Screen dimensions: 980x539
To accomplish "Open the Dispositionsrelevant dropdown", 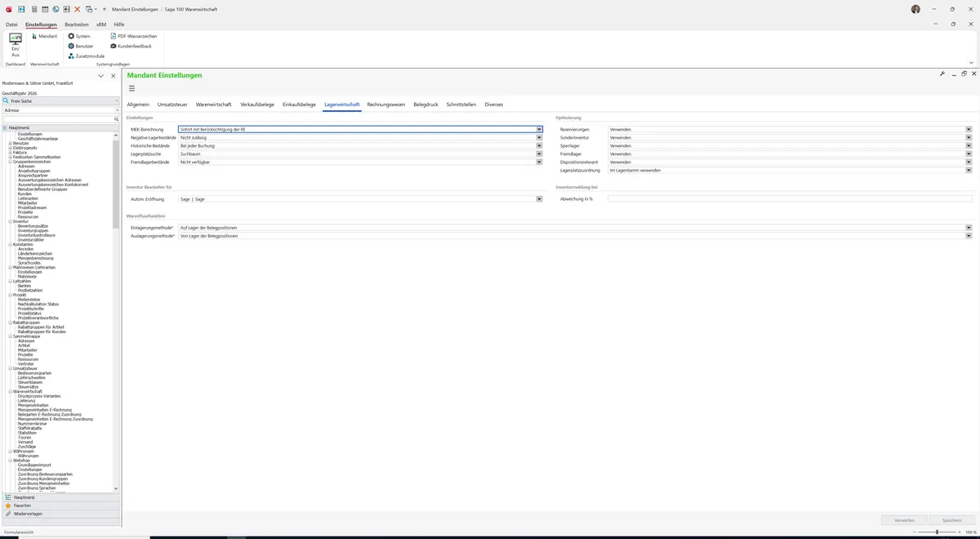I will click(969, 162).
